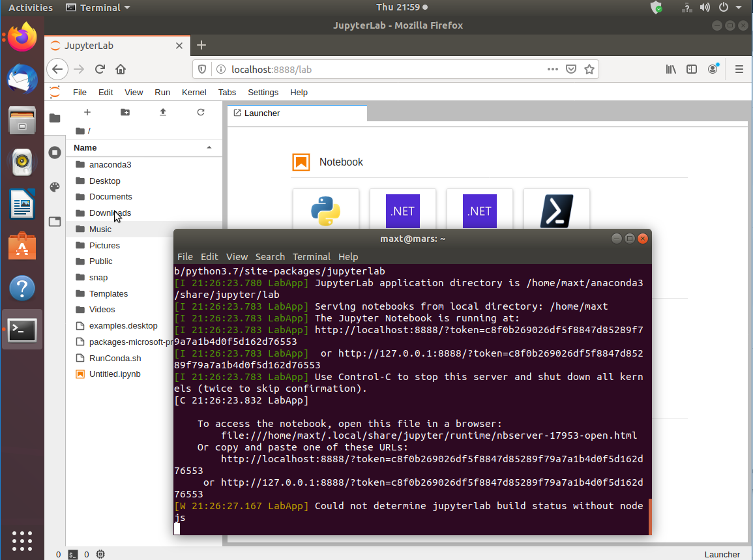The image size is (753, 560).
Task: Bookmark this page with star icon
Action: coord(589,69)
